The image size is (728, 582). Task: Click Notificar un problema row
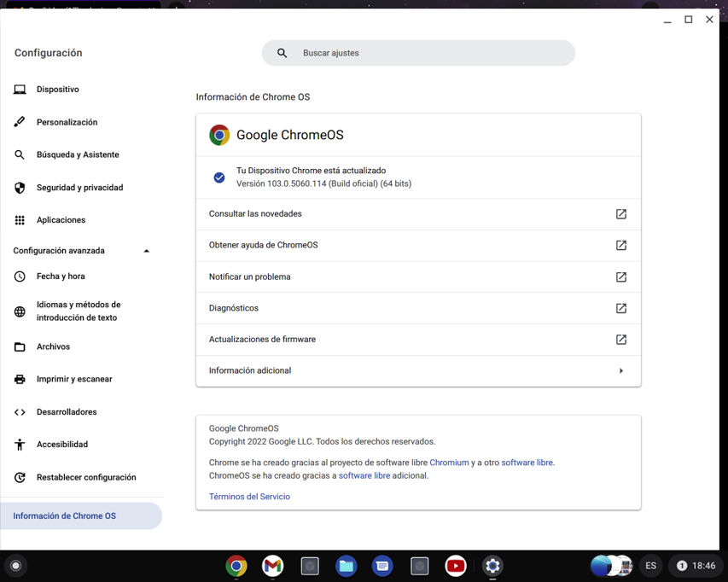click(x=418, y=277)
